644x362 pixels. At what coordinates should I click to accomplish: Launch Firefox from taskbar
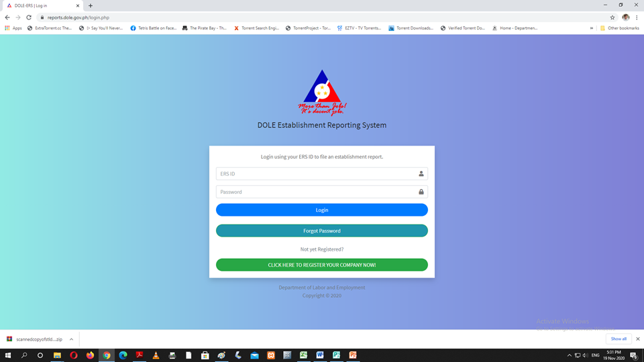point(90,355)
